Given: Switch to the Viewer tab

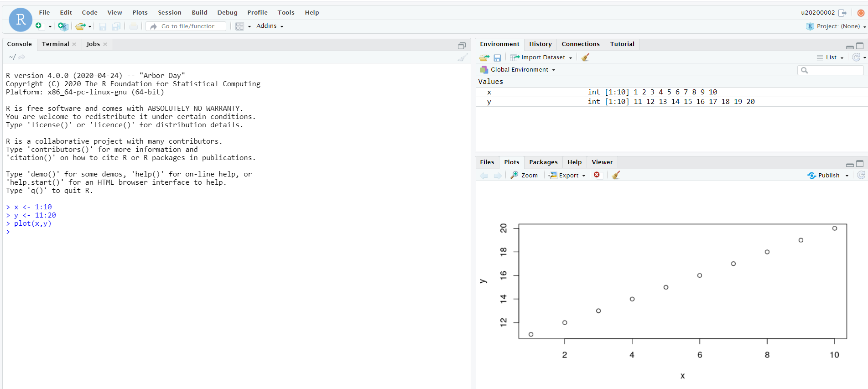Looking at the screenshot, I should pyautogui.click(x=602, y=162).
